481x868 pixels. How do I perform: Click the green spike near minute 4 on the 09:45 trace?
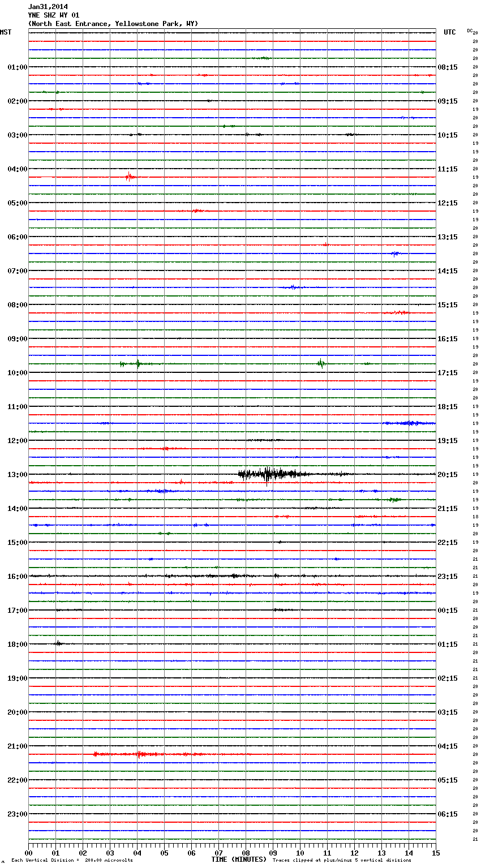coord(138,363)
